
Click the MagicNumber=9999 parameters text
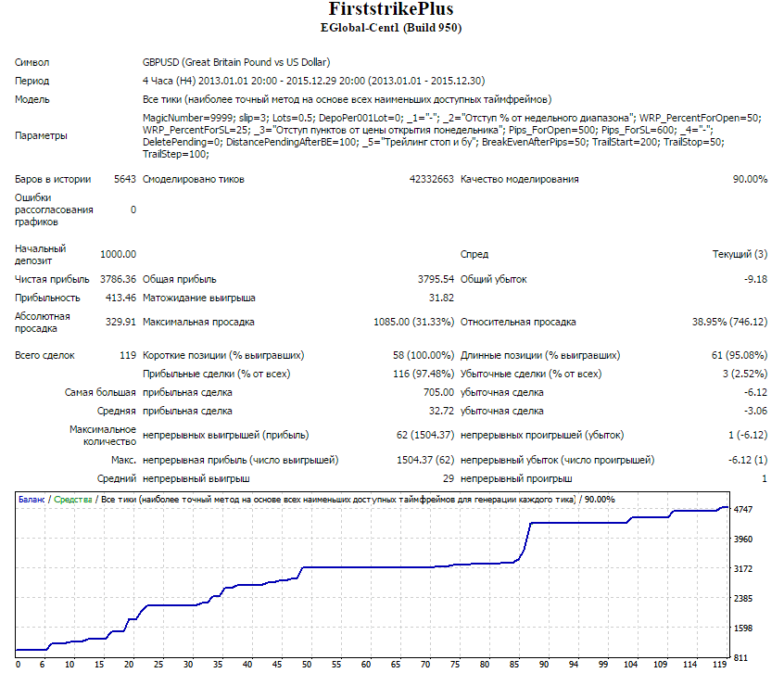(x=452, y=135)
